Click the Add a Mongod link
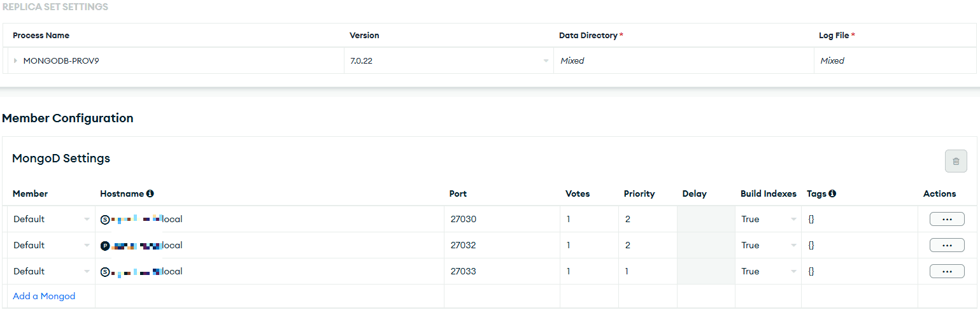The height and width of the screenshot is (310, 980). point(44,296)
